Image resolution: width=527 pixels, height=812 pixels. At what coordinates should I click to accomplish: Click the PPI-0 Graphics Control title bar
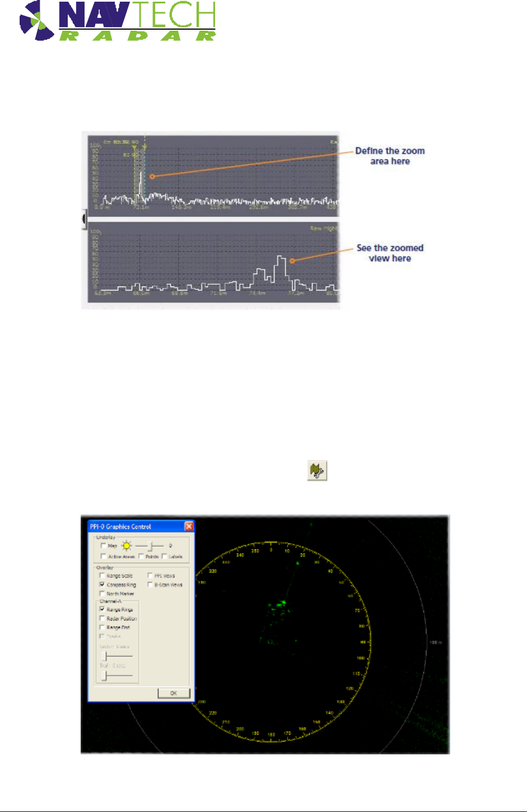click(141, 526)
